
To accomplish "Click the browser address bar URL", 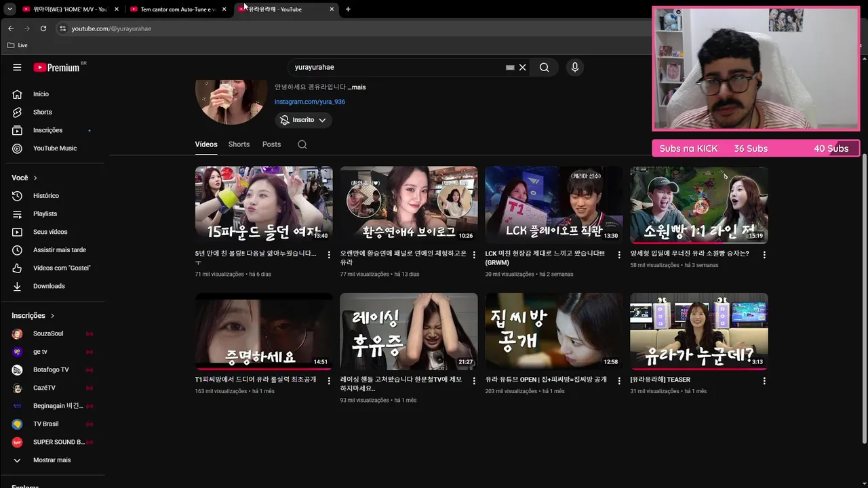I will pyautogui.click(x=111, y=28).
